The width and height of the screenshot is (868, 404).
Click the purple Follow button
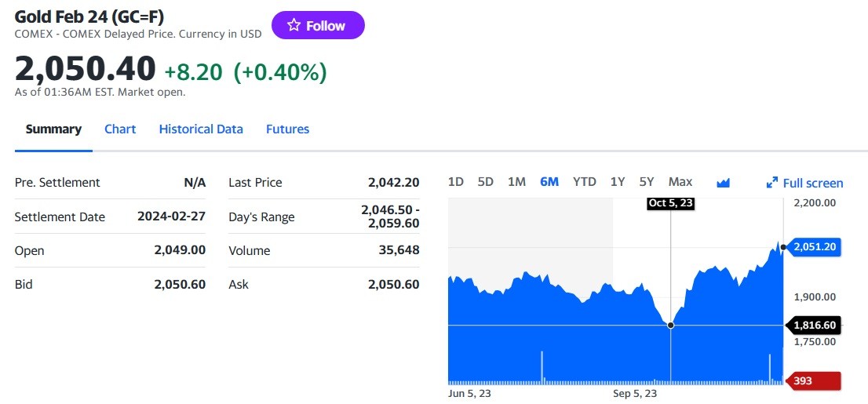pyautogui.click(x=318, y=25)
